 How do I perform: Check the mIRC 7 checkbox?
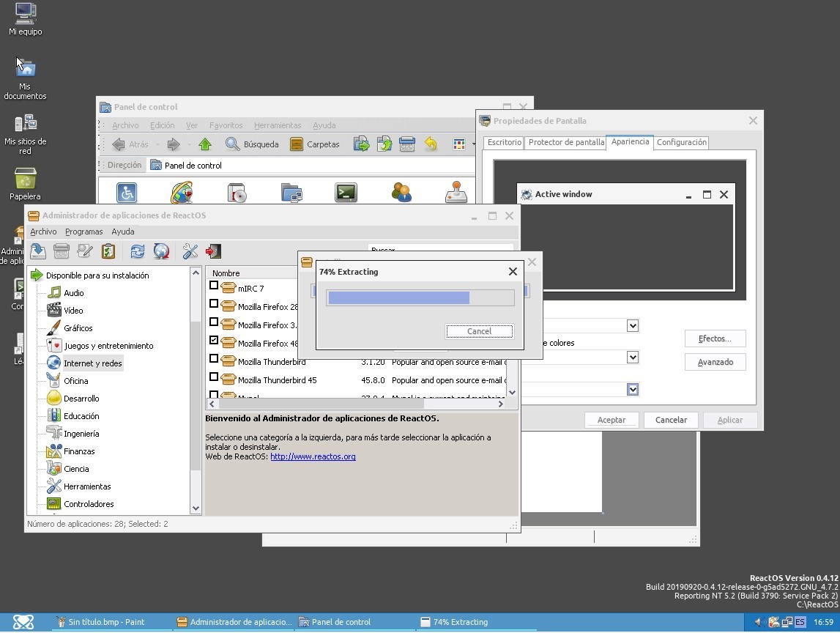(x=214, y=287)
